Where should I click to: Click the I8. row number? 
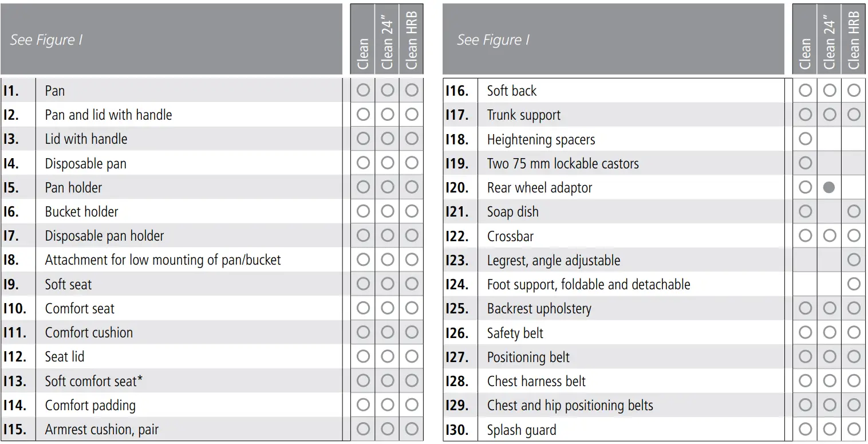pos(11,260)
